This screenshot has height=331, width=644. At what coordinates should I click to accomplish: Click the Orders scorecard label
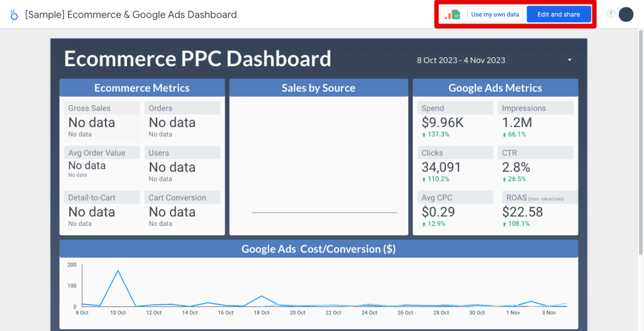click(182, 108)
